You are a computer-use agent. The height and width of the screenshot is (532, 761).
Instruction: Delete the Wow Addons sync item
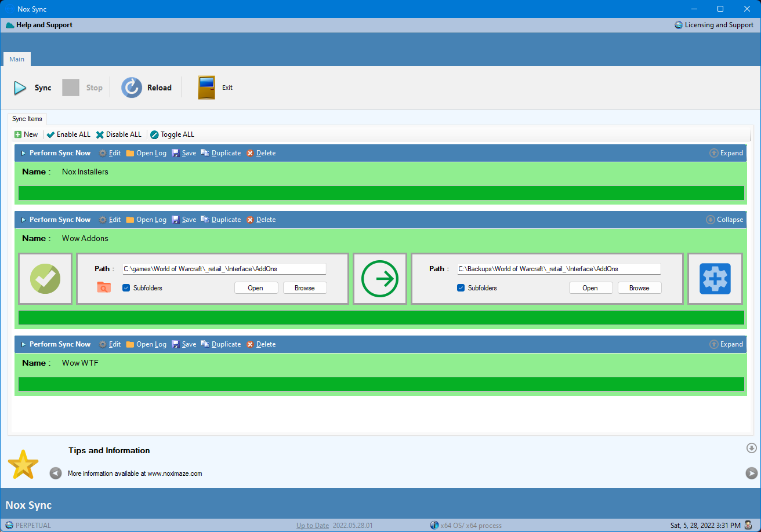[261, 220]
